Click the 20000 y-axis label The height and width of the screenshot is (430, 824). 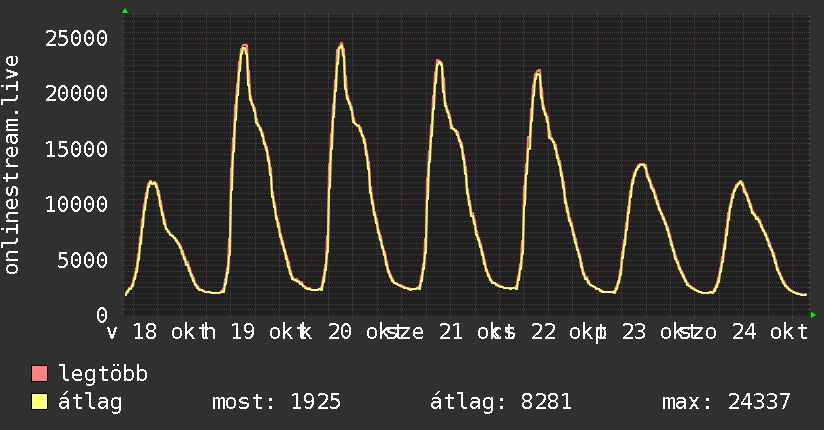tap(76, 94)
